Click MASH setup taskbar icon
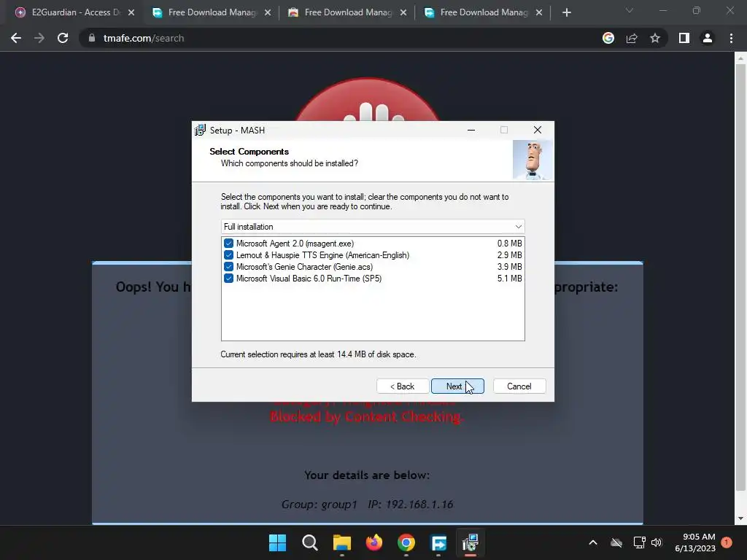747x560 pixels. coord(471,542)
